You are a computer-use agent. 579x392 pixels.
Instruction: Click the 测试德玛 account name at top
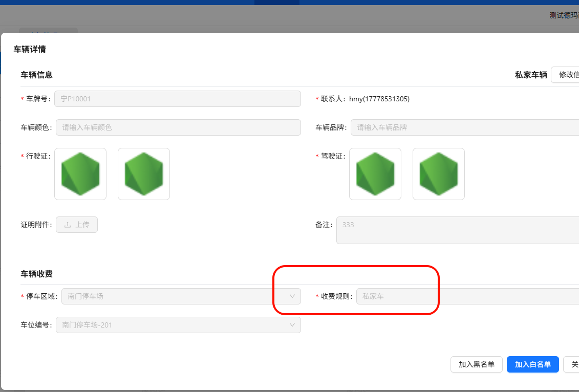(563, 15)
